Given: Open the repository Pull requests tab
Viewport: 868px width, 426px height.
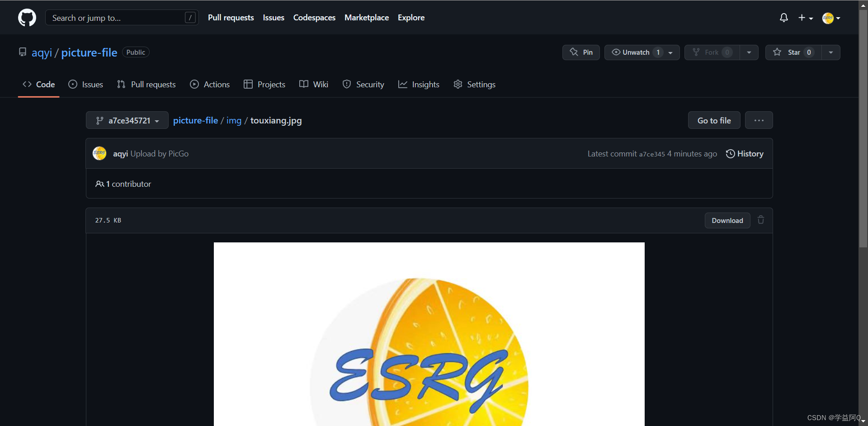Looking at the screenshot, I should click(x=146, y=85).
